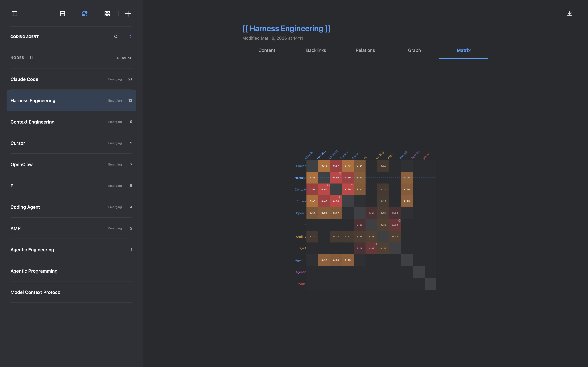Viewport: 588px width, 367px height.
Task: Toggle the sidebar panel icon
Action: [14, 14]
